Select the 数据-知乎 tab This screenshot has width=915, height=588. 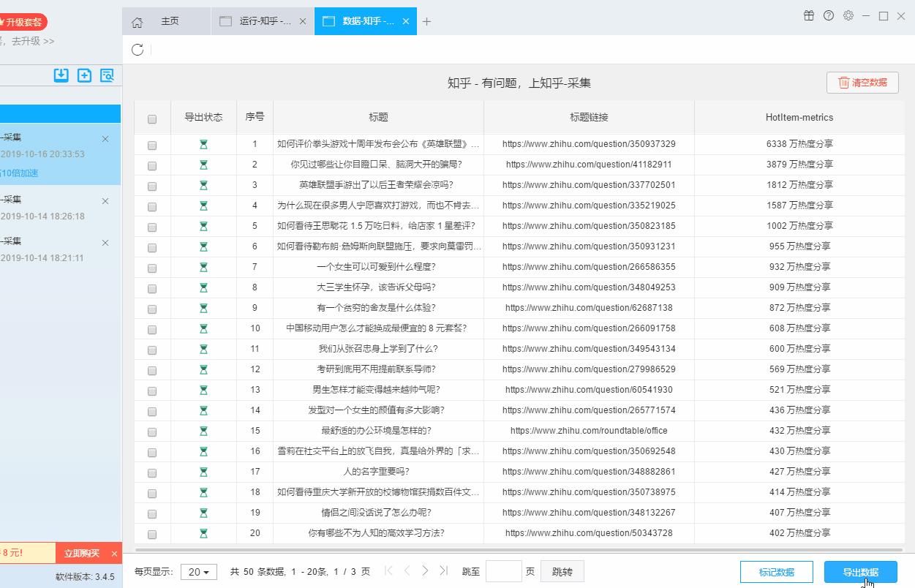point(366,22)
